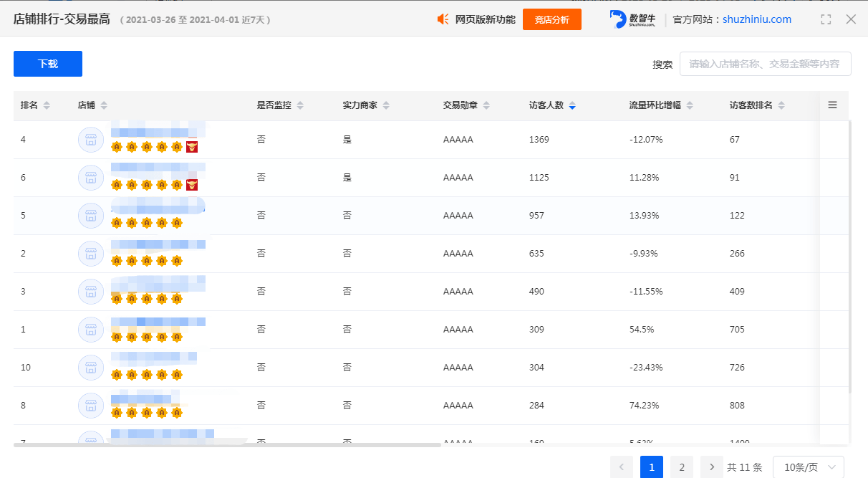
Task: Click the store avatar icon for rank 4
Action: (90, 140)
